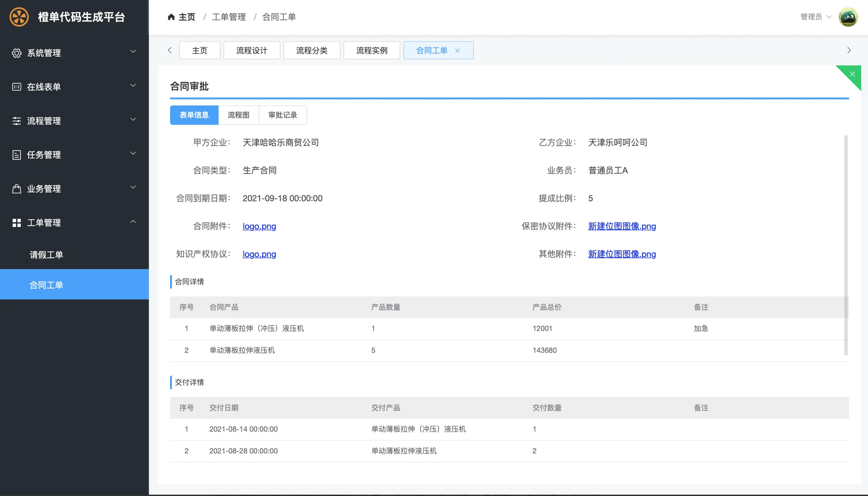The height and width of the screenshot is (496, 868).
Task: Select the 表单信息 tab
Action: [195, 115]
